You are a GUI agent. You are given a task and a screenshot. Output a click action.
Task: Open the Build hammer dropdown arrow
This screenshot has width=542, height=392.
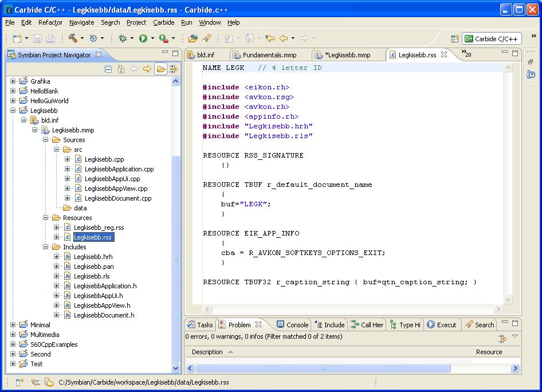pyautogui.click(x=83, y=38)
